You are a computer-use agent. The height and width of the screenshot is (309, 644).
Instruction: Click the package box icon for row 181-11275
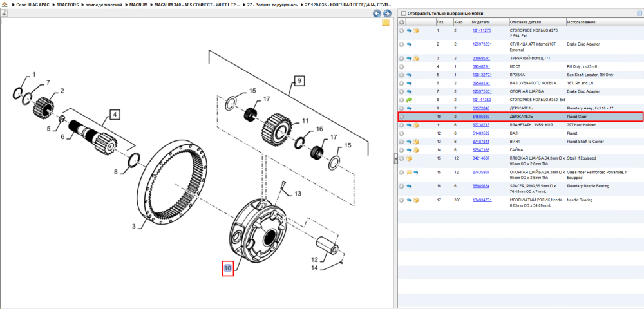pyautogui.click(x=416, y=30)
